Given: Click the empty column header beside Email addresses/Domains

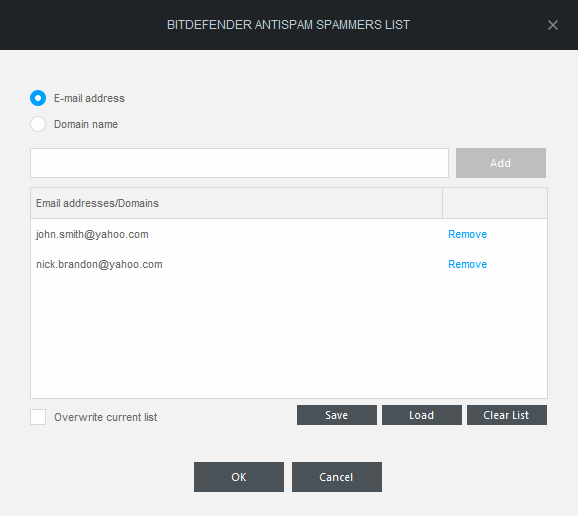Looking at the screenshot, I should pos(495,203).
